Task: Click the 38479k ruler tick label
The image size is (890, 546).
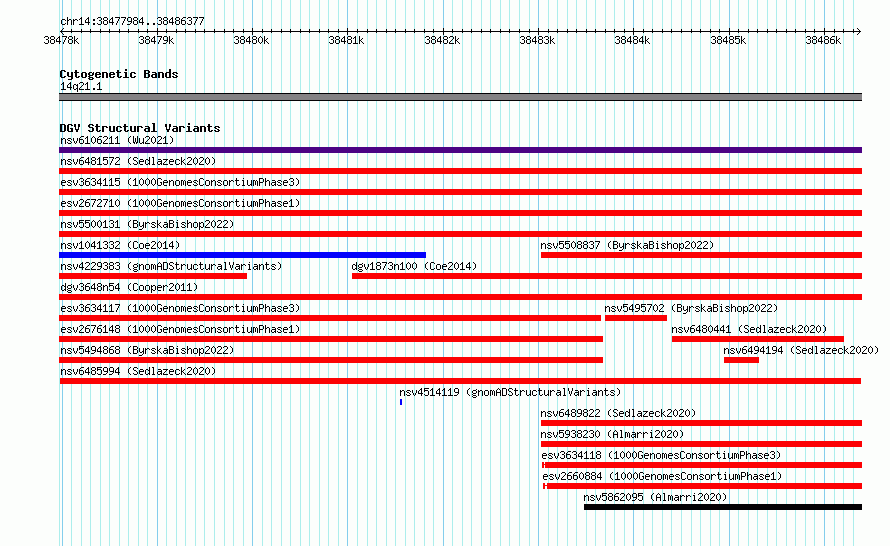Action: [x=156, y=40]
